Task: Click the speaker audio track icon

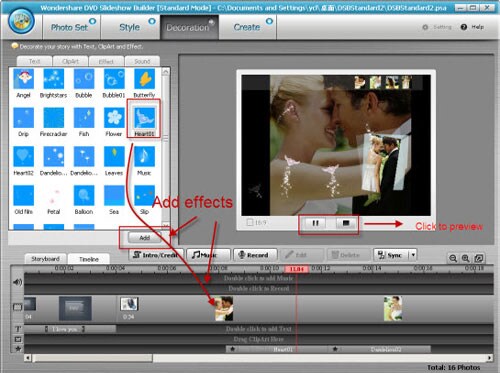Action: [x=17, y=282]
